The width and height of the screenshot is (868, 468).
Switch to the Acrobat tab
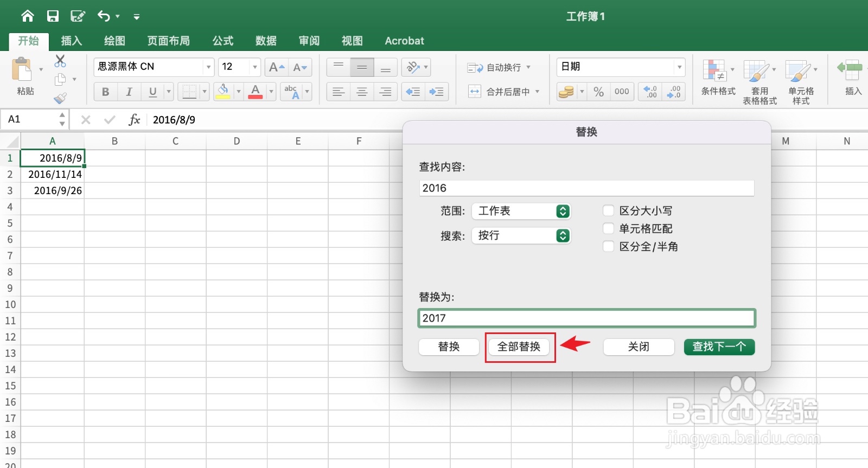tap(404, 41)
